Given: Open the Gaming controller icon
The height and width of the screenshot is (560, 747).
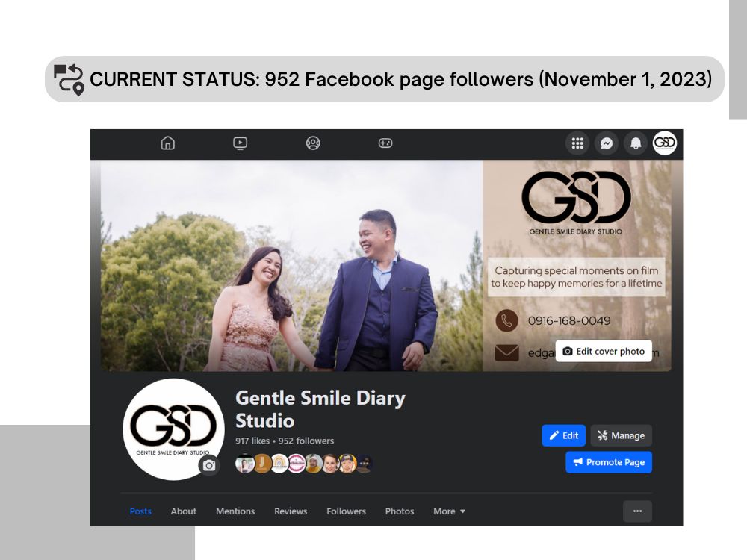Looking at the screenshot, I should click(x=385, y=143).
